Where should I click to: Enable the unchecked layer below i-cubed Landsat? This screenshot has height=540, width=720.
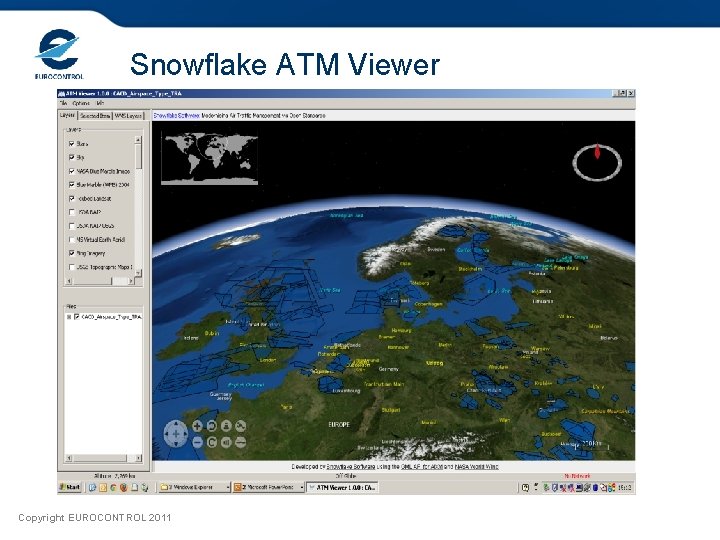pyautogui.click(x=72, y=212)
